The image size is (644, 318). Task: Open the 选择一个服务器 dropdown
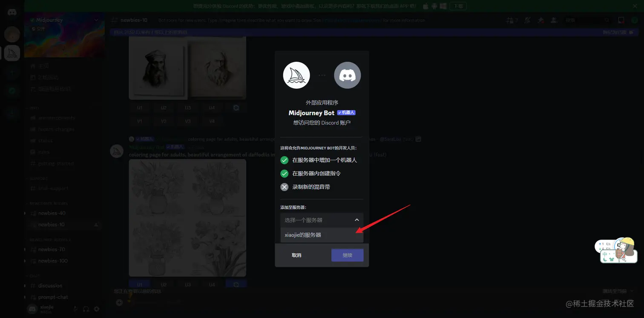[x=322, y=220]
